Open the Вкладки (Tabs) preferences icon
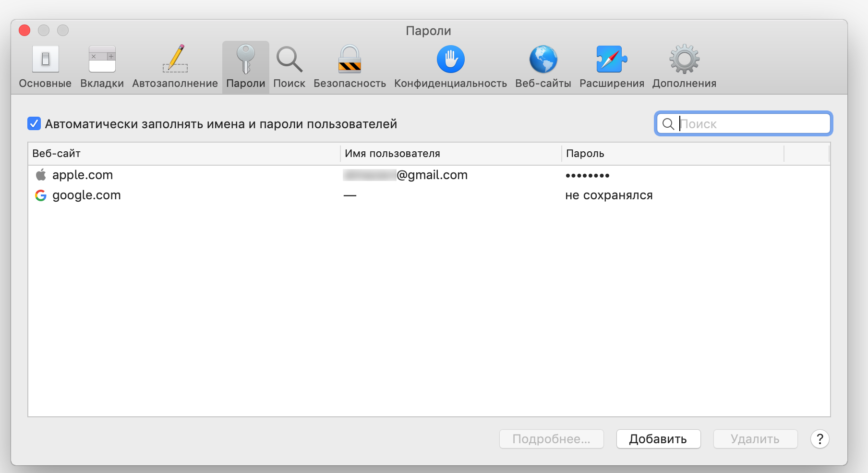Image resolution: width=868 pixels, height=473 pixels. point(102,60)
